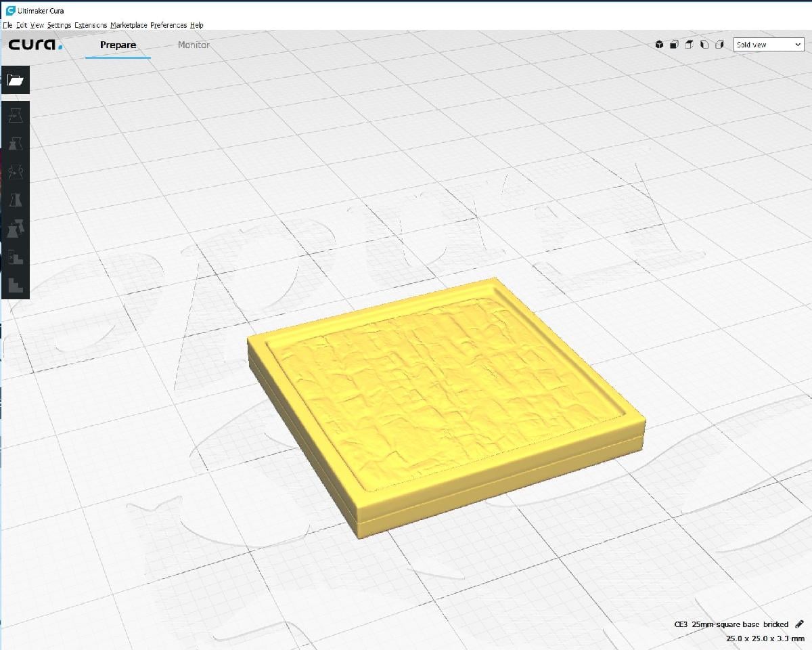Image resolution: width=812 pixels, height=650 pixels.
Task: Switch camera to front view cube icon
Action: pos(674,45)
